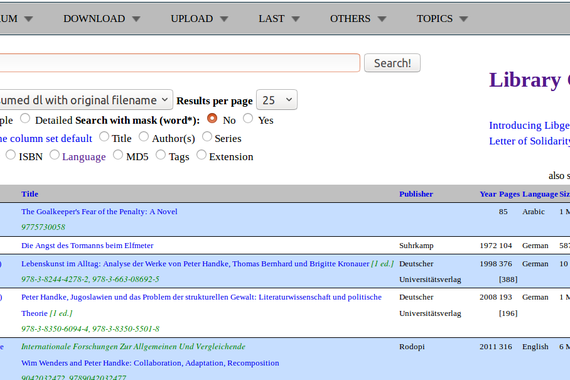
Task: Select the MD5 search column radio
Action: [118, 155]
